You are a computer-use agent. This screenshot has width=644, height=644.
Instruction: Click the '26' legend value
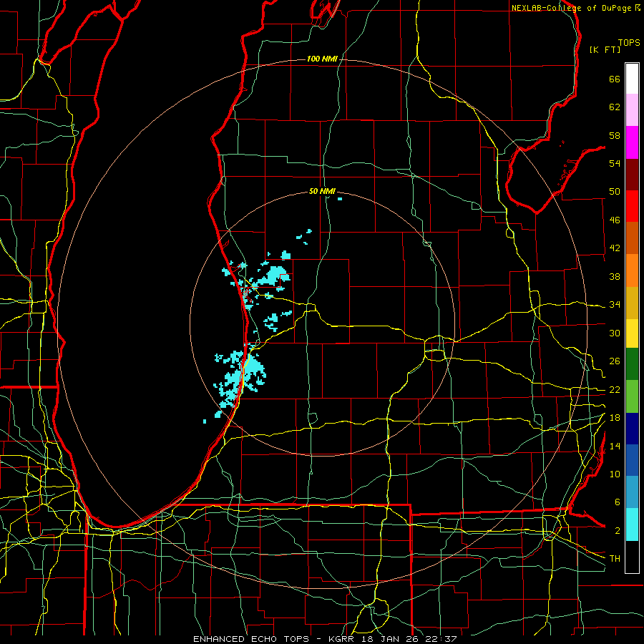click(615, 361)
